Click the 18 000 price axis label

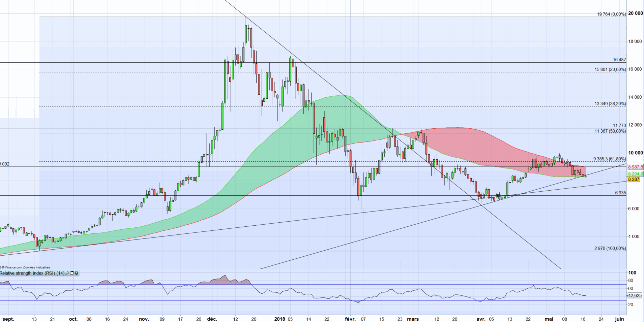tap(635, 41)
